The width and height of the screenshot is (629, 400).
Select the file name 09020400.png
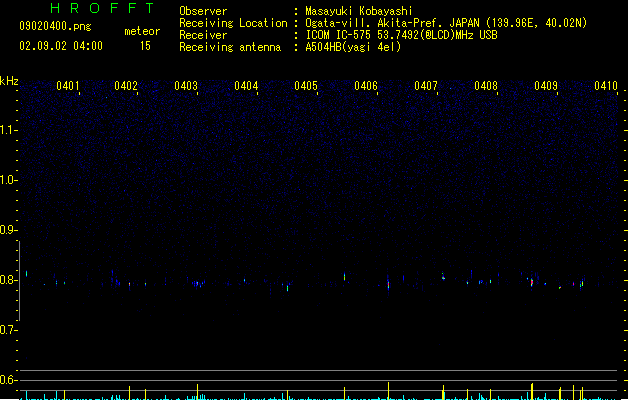point(55,26)
